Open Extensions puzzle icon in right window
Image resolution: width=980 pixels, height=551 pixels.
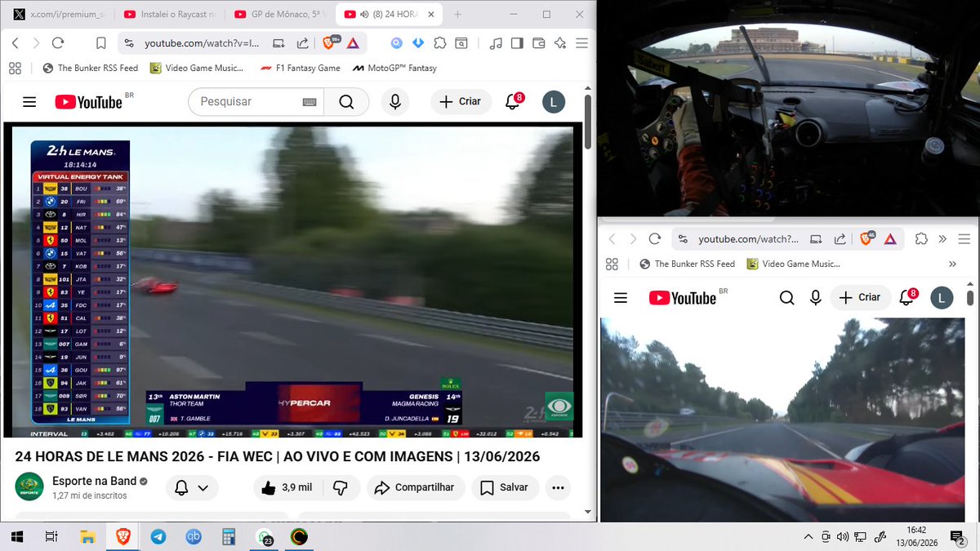point(921,239)
